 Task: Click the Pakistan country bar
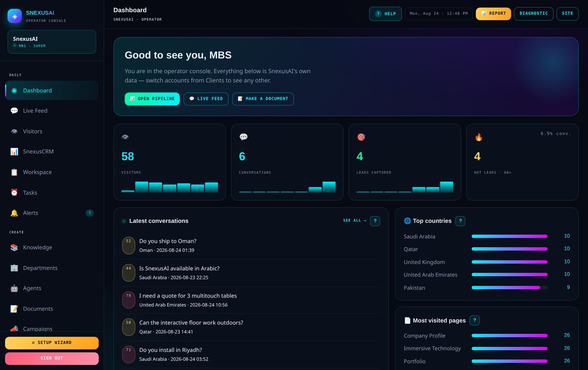(x=509, y=288)
